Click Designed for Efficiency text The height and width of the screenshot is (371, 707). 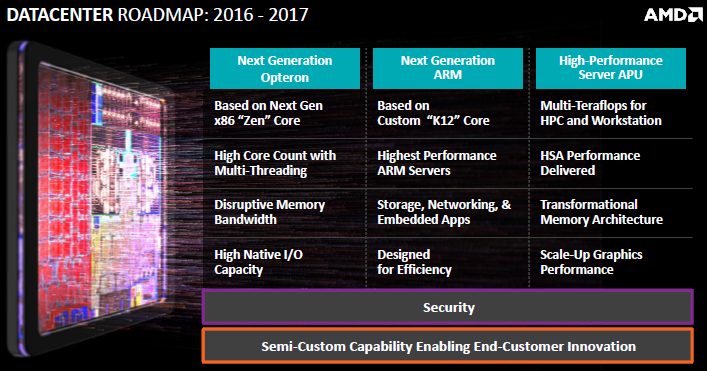coord(414,262)
